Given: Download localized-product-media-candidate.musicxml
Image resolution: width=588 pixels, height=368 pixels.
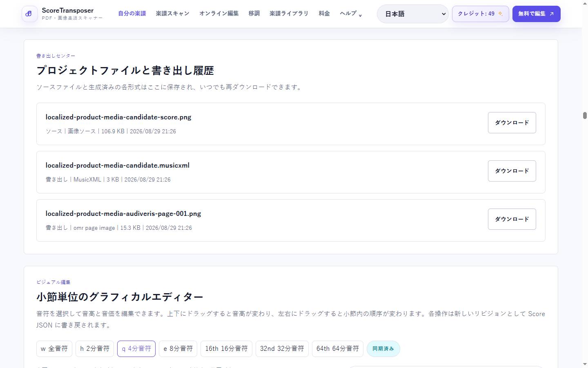Looking at the screenshot, I should point(512,171).
